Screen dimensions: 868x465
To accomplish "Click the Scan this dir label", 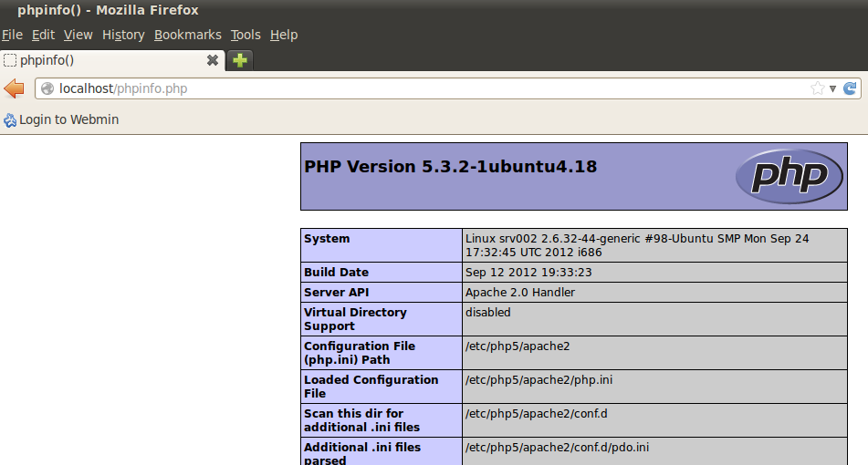I will (362, 420).
